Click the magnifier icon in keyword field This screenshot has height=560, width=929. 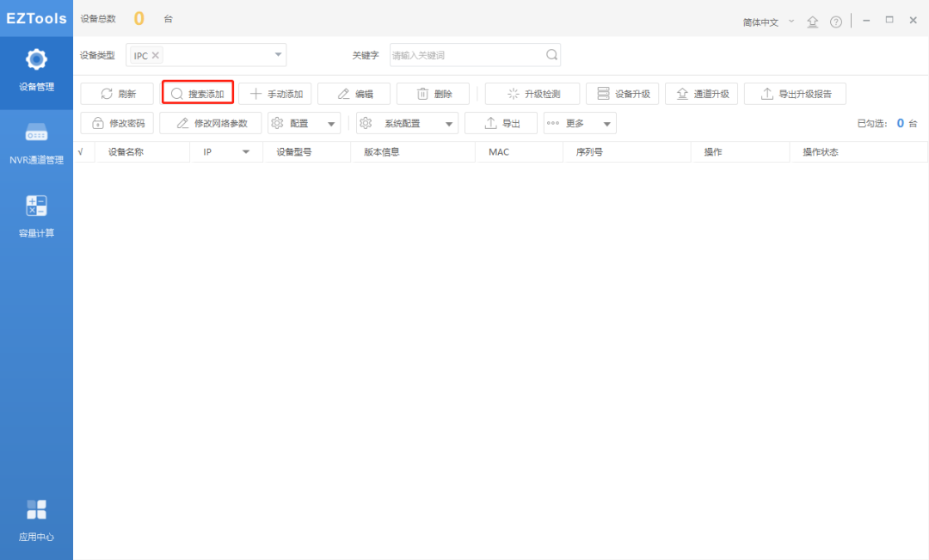point(551,54)
